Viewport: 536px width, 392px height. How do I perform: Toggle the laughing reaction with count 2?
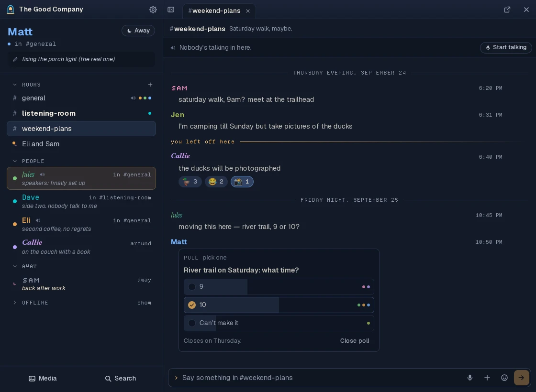coord(216,182)
